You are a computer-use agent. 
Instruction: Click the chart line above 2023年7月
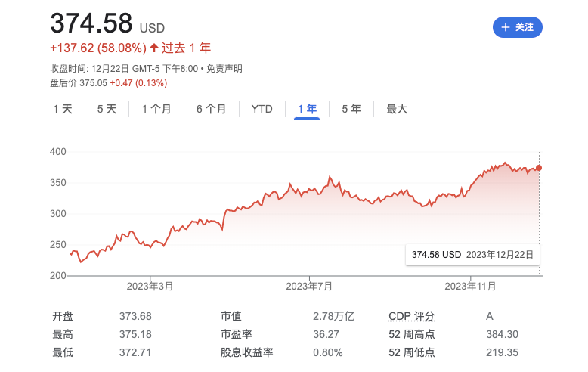(310, 192)
